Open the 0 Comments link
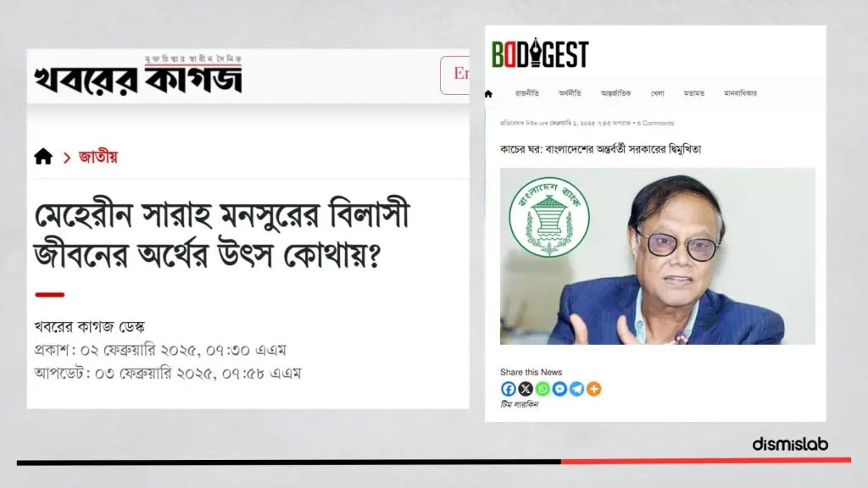Screen dimensions: 868x488 (x=655, y=124)
